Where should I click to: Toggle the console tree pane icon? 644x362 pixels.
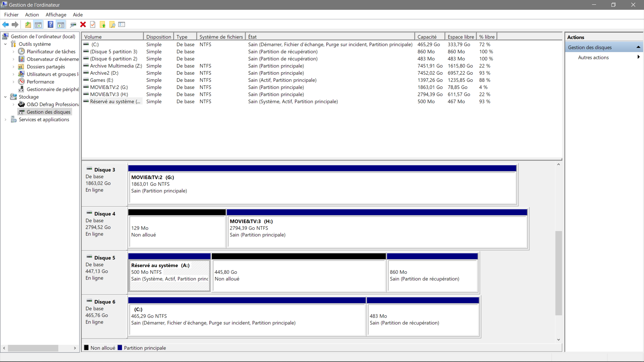[38, 24]
